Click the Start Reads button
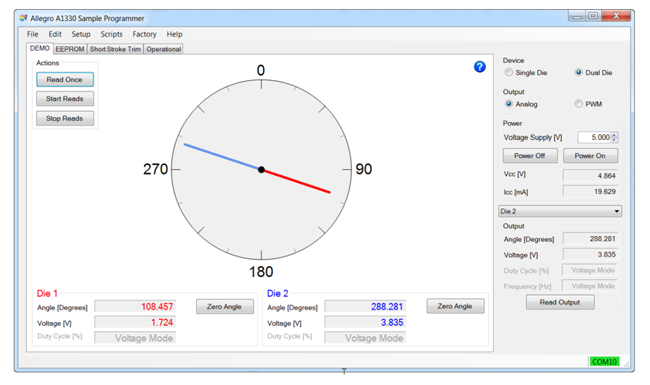This screenshot has height=385, width=650. (65, 99)
